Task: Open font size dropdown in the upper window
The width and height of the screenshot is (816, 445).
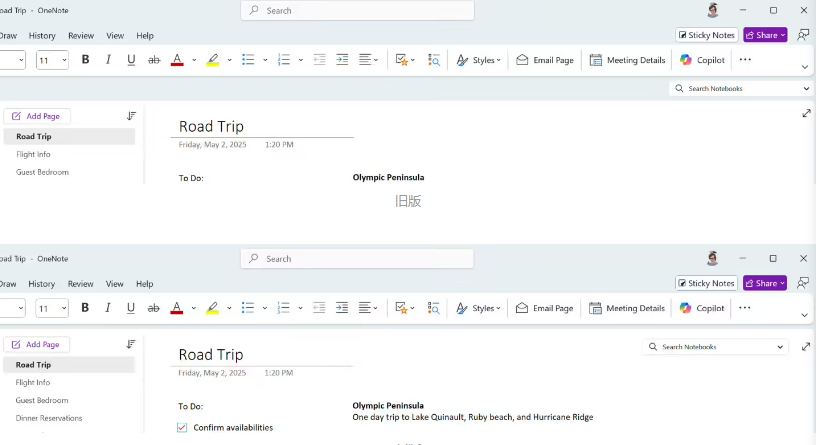Action: point(65,60)
